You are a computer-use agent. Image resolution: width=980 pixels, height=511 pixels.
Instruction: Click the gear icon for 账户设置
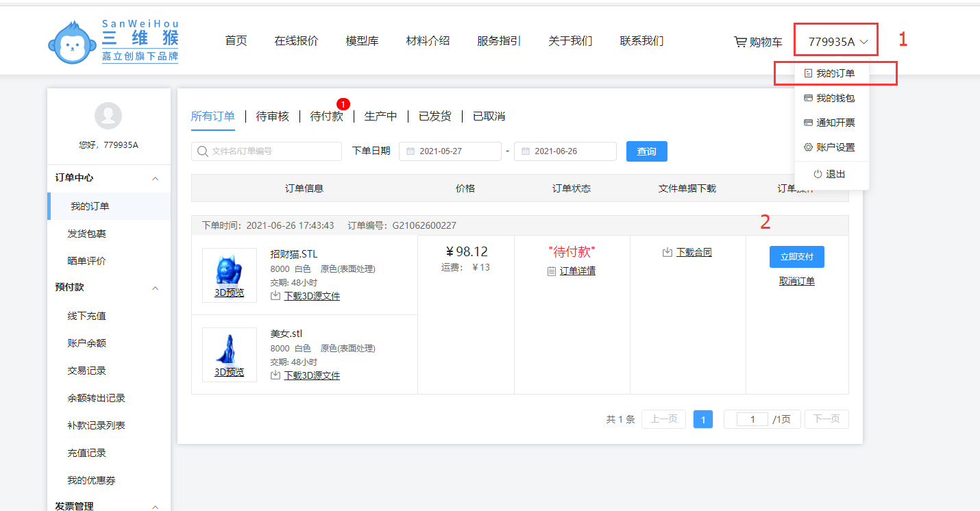[x=808, y=147]
